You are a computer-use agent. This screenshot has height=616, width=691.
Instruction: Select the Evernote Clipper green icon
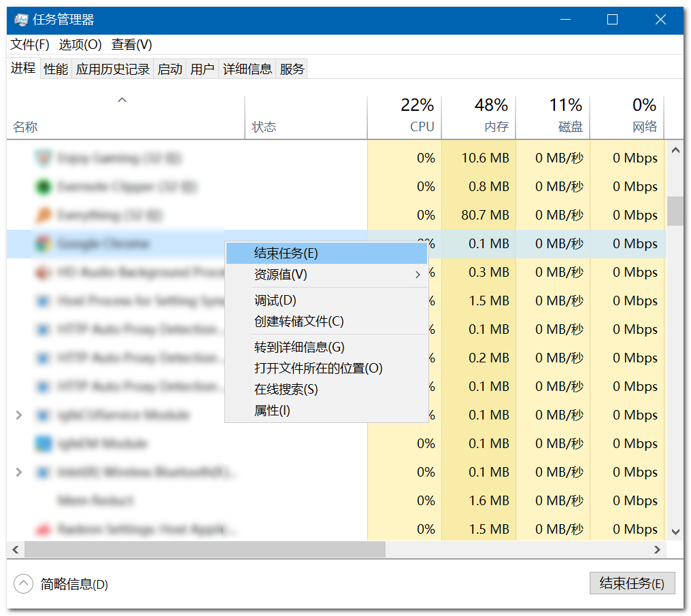point(44,186)
